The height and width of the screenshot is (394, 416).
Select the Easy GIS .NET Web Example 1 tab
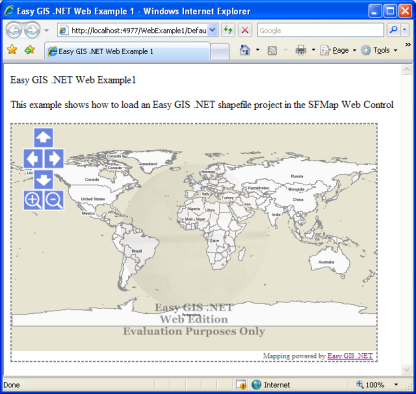pos(127,51)
